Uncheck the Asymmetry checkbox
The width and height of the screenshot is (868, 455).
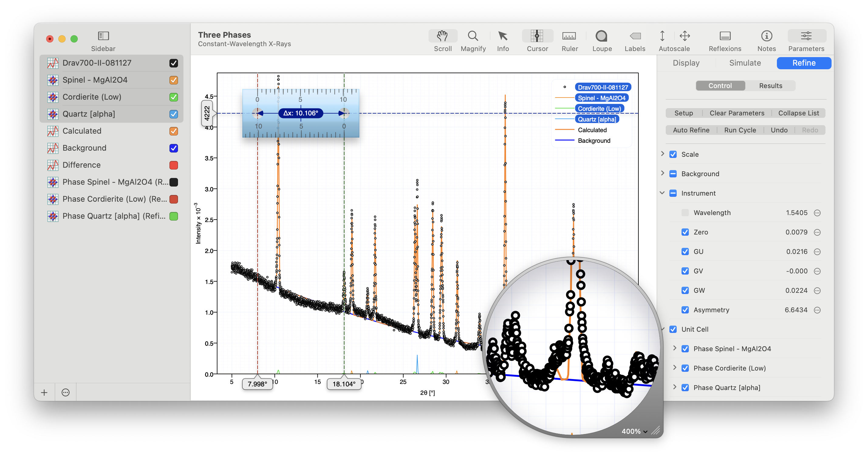685,310
